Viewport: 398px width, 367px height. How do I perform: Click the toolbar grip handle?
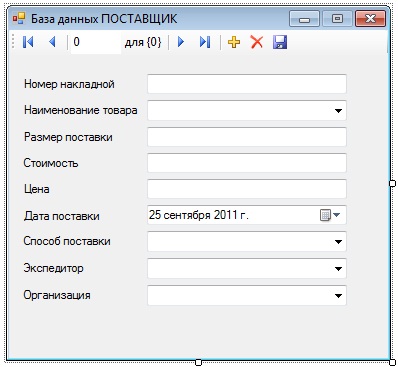13,42
